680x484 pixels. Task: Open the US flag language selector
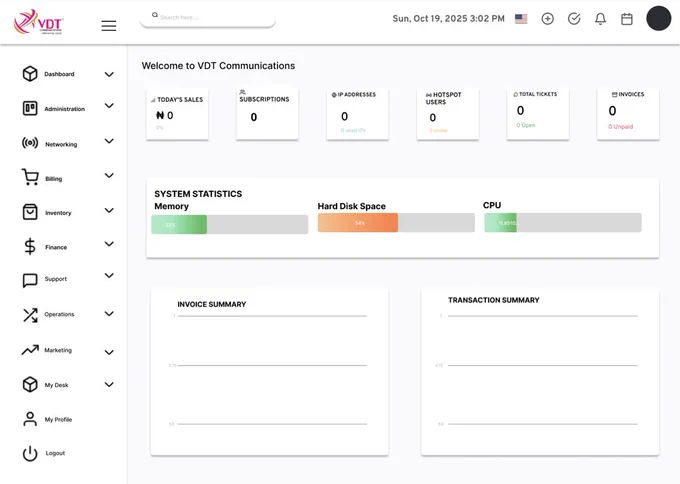pyautogui.click(x=521, y=19)
